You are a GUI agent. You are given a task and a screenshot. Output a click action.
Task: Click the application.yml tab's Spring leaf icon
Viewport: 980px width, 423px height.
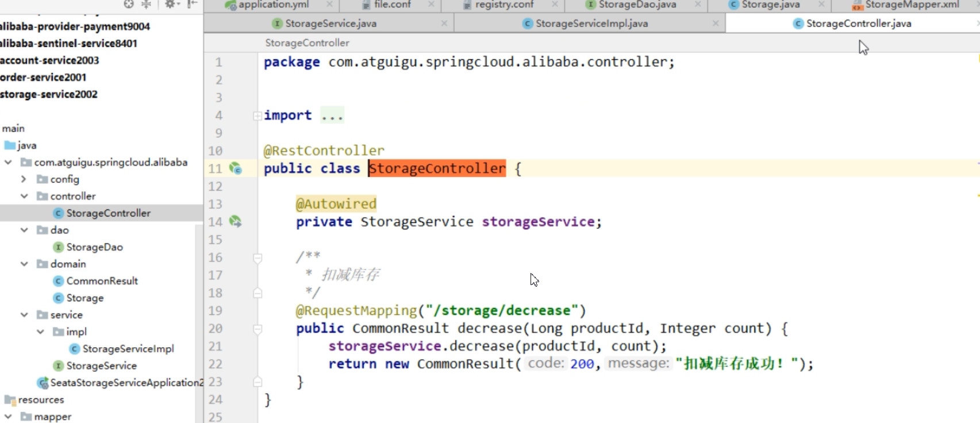(x=230, y=5)
